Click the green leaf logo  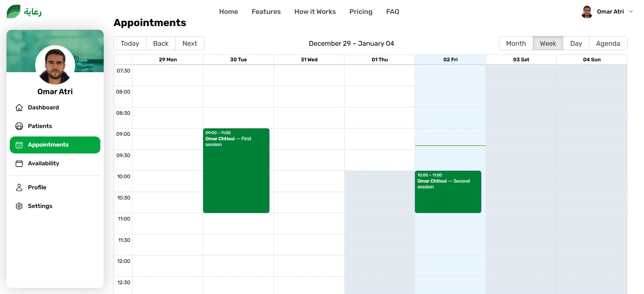(x=14, y=12)
